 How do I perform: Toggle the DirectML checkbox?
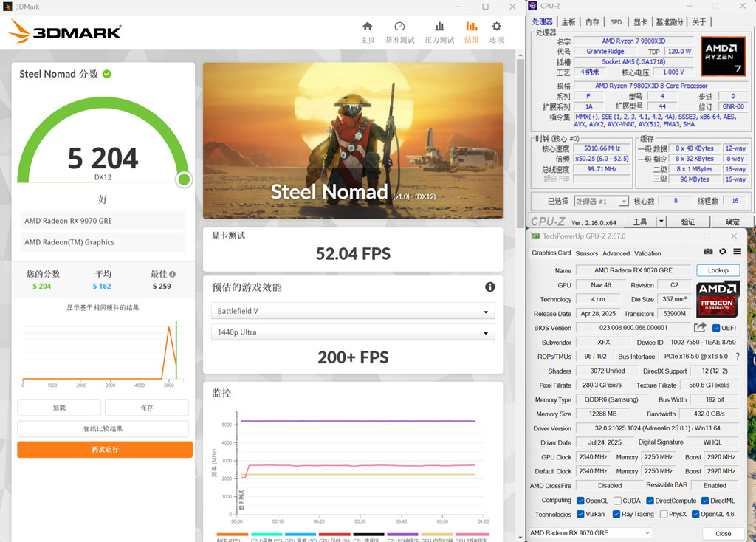[705, 501]
